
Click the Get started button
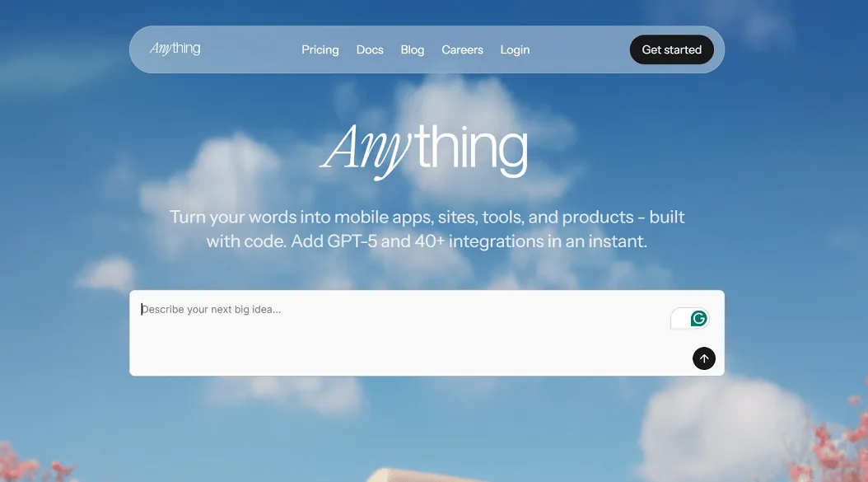(671, 50)
